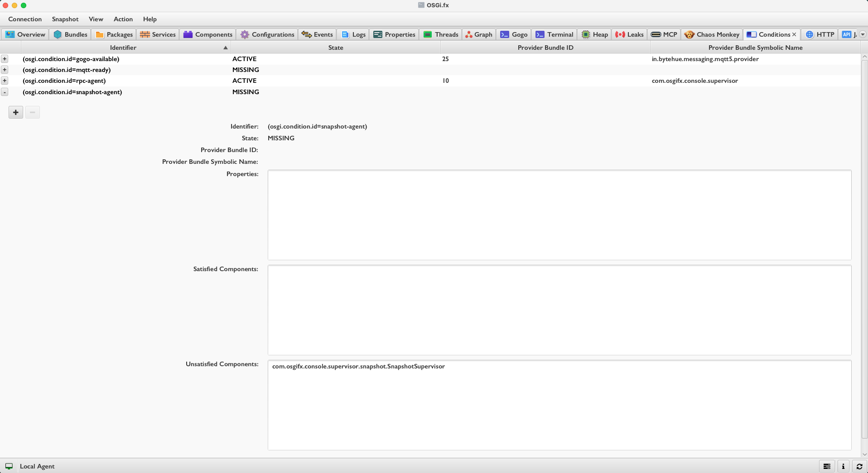Click the Graph tab icon
Screen dimensions: 868x473
coord(468,34)
